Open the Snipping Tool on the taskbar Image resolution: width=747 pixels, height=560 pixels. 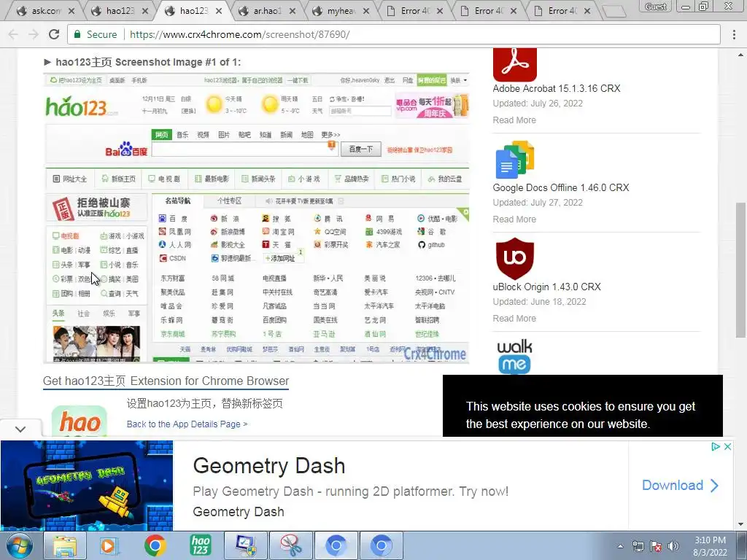[290, 545]
